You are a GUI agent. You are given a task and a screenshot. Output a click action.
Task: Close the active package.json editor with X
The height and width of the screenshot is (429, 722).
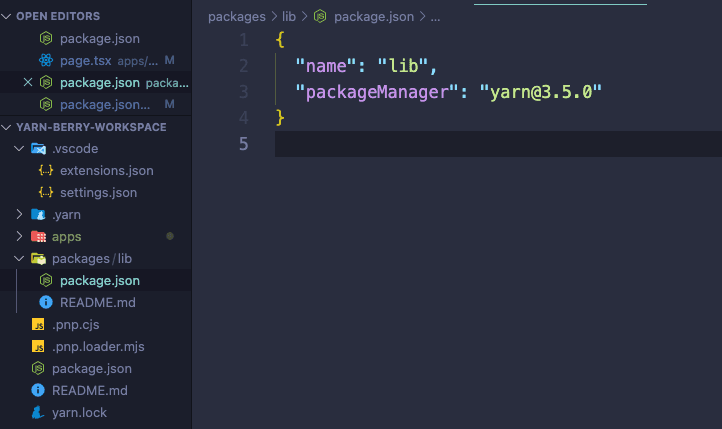(x=27, y=82)
